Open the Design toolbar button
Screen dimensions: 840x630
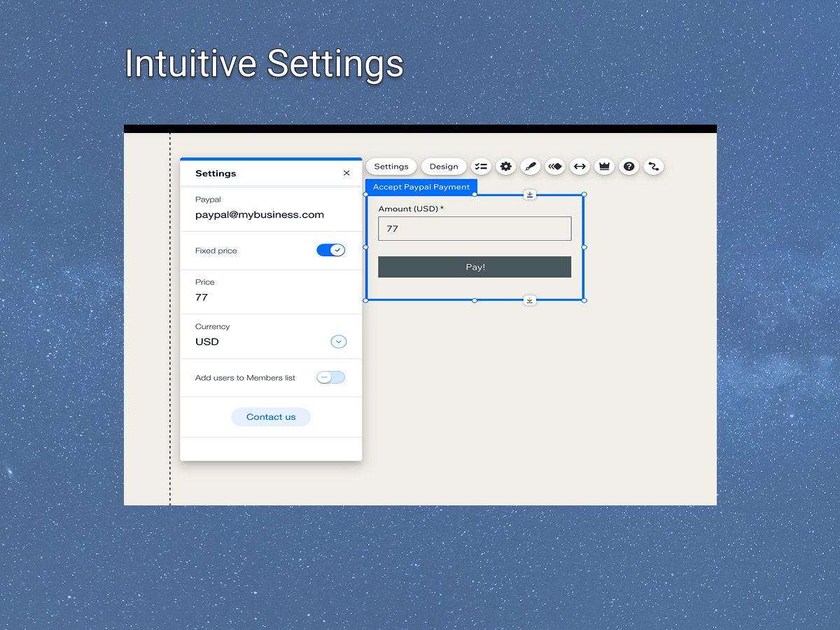[444, 167]
